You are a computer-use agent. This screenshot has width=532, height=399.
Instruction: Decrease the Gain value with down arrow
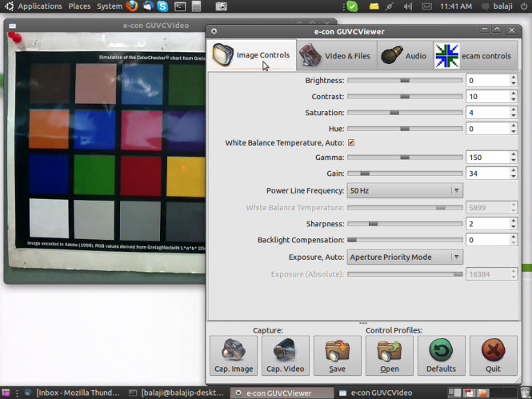tap(514, 177)
